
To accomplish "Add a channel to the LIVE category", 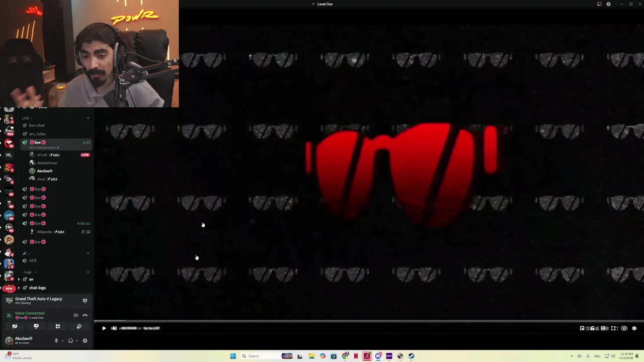I will click(88, 118).
